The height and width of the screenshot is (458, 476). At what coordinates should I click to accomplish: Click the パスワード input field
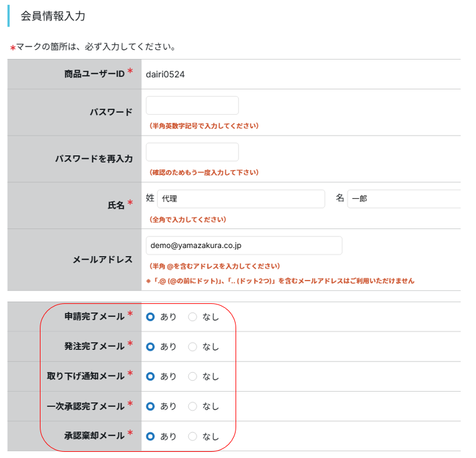192,106
